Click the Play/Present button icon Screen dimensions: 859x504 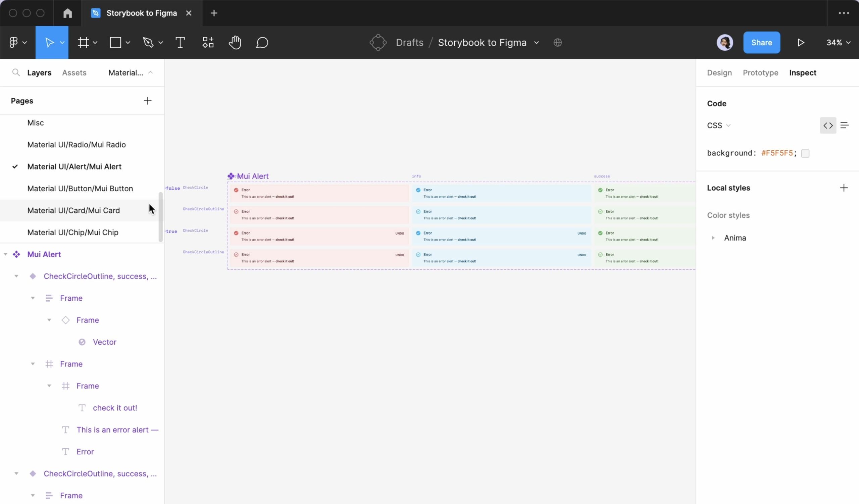coord(801,43)
